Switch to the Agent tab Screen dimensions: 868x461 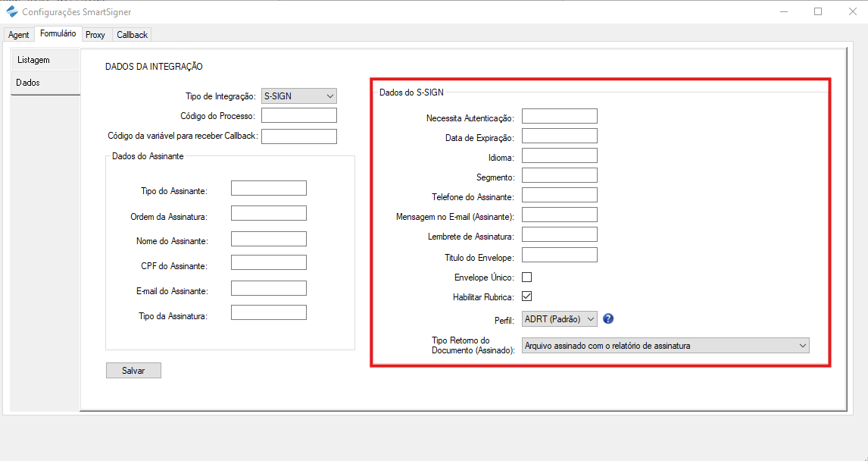coord(19,35)
